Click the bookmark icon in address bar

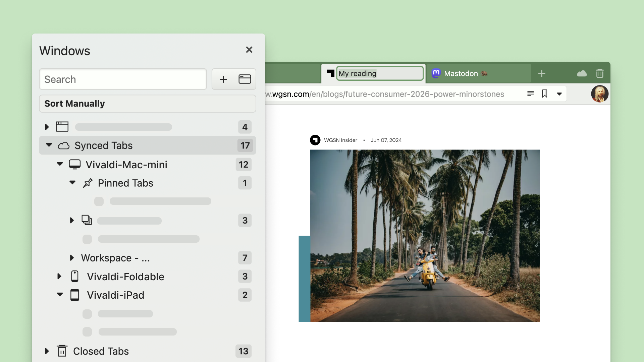pyautogui.click(x=544, y=94)
